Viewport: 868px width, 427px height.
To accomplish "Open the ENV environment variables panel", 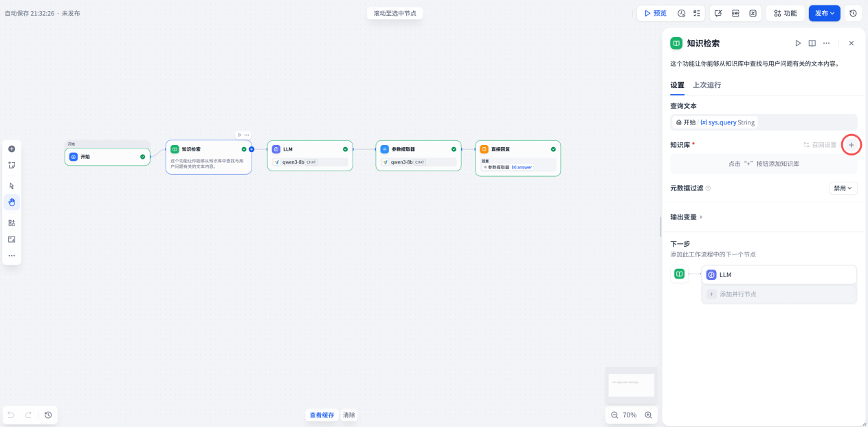I will [735, 13].
